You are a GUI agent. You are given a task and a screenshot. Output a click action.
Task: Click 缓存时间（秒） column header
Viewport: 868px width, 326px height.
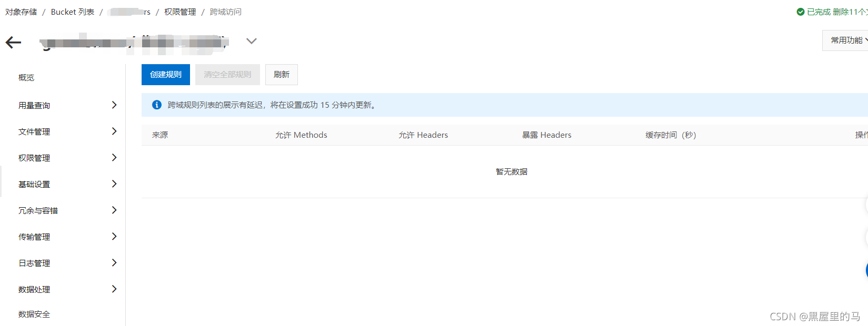(x=671, y=135)
